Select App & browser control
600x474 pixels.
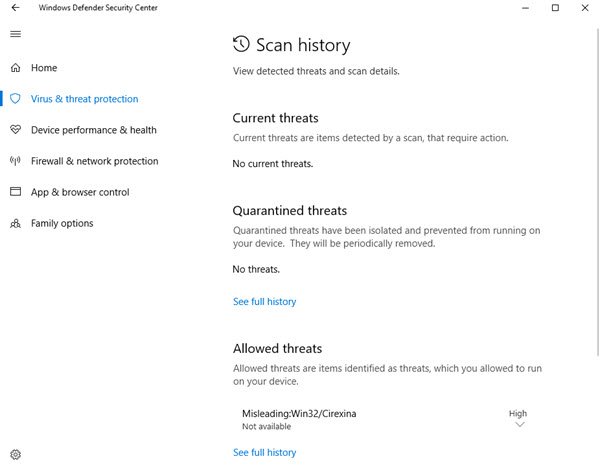(79, 192)
